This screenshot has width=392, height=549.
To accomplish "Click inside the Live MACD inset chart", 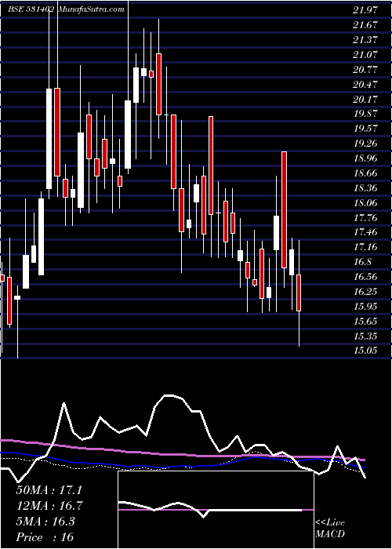I will 216,510.
